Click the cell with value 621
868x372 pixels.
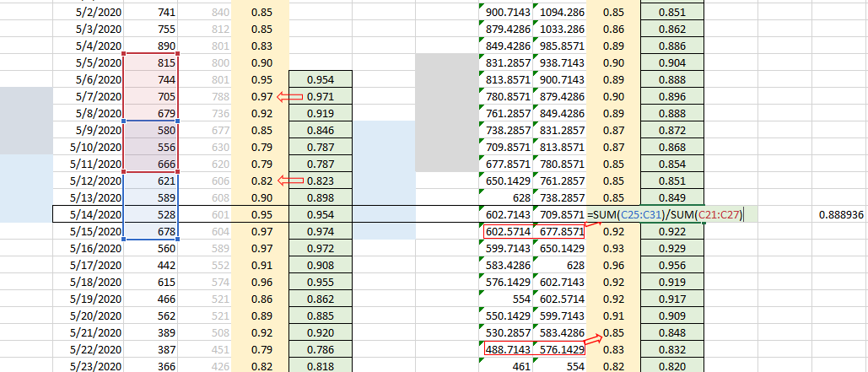pyautogui.click(x=150, y=181)
